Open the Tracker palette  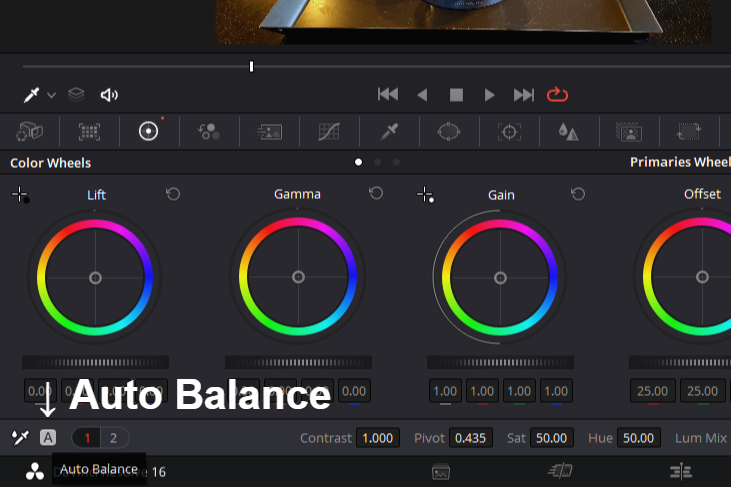(509, 132)
